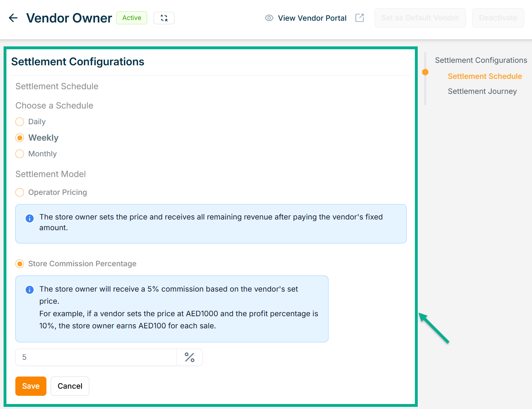Click the back arrow beside Vendor Owner
The width and height of the screenshot is (532, 409).
coord(13,18)
